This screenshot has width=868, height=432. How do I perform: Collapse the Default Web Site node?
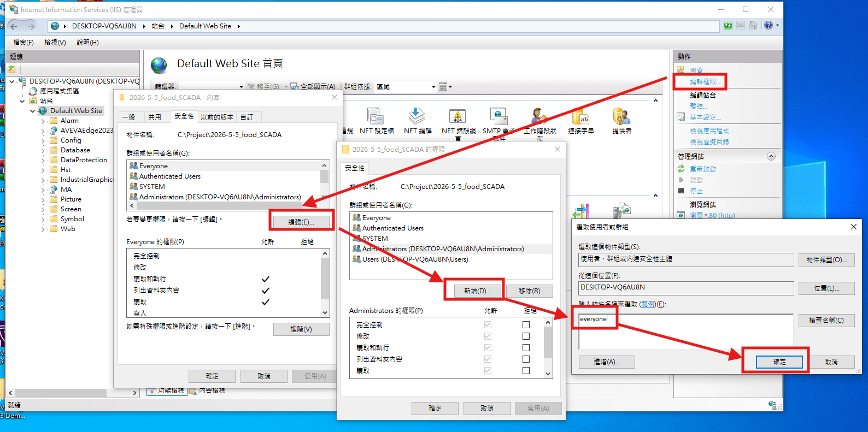point(32,111)
